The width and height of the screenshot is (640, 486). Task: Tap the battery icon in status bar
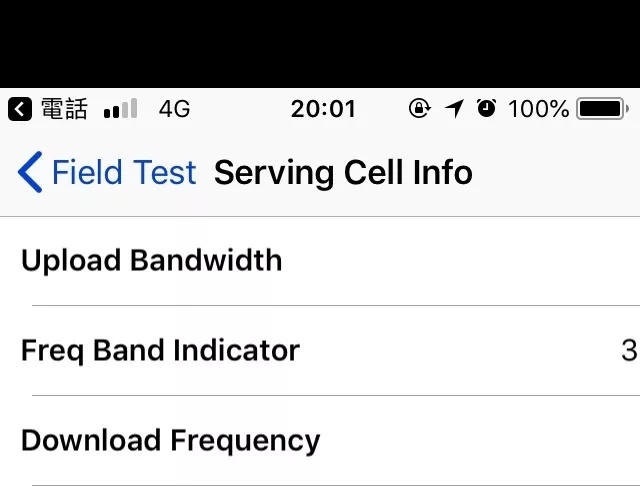602,109
